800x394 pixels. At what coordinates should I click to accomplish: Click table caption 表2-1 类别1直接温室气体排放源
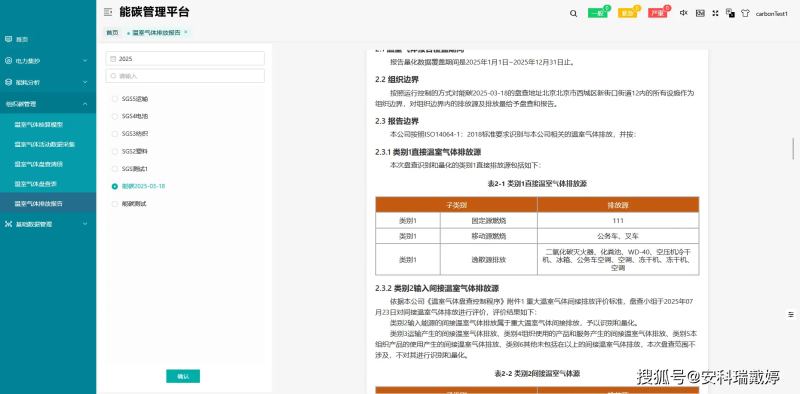[537, 184]
